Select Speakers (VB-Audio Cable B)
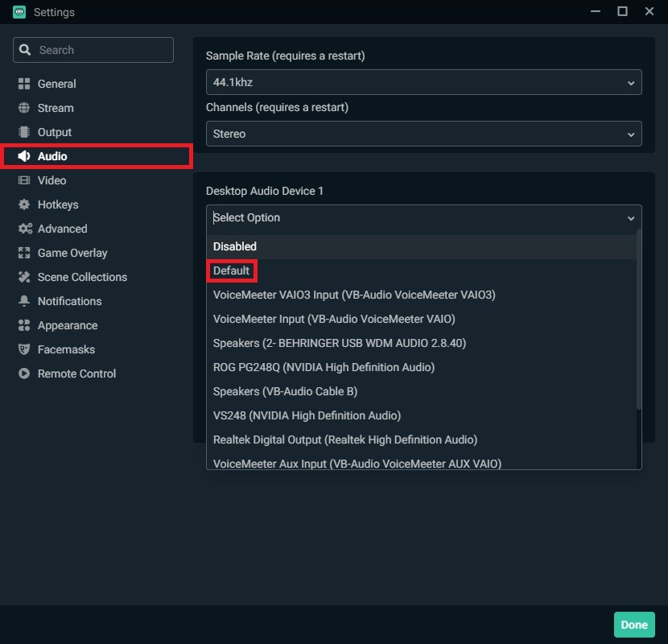This screenshot has height=644, width=668. [422, 391]
